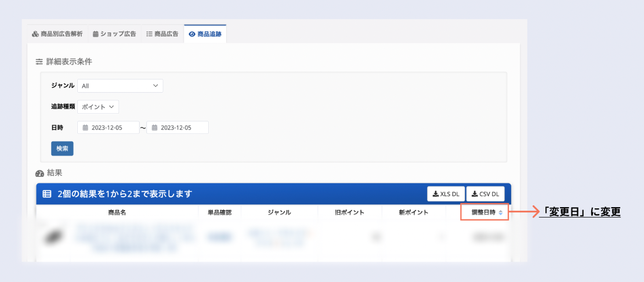644x282 pixels.
Task: Click the calendar icon in the start date field
Action: (x=85, y=128)
